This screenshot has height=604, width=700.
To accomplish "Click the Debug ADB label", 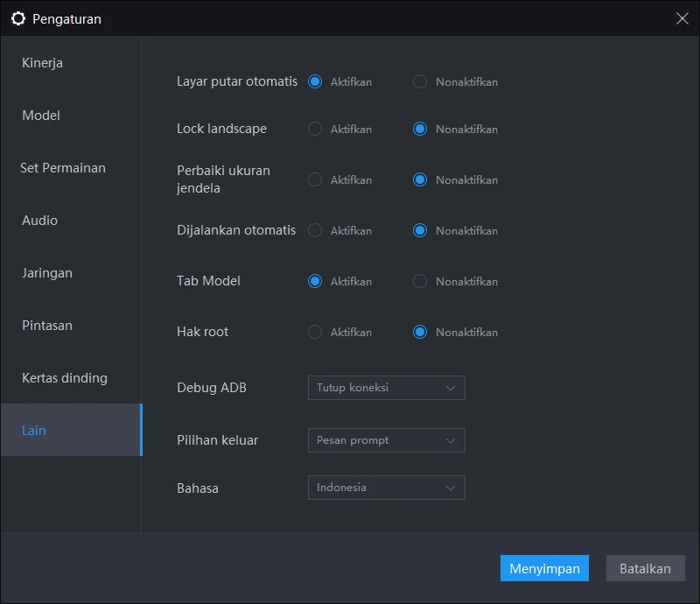I will [212, 388].
